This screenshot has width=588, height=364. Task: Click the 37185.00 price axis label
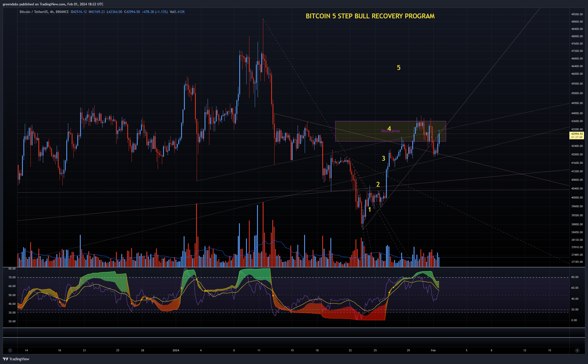(x=577, y=262)
